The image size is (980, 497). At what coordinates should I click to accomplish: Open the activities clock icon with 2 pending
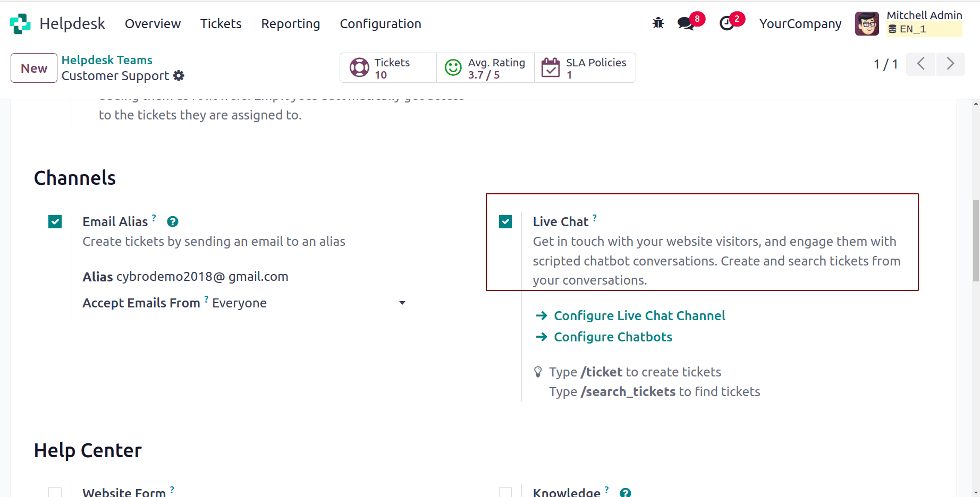pyautogui.click(x=727, y=24)
